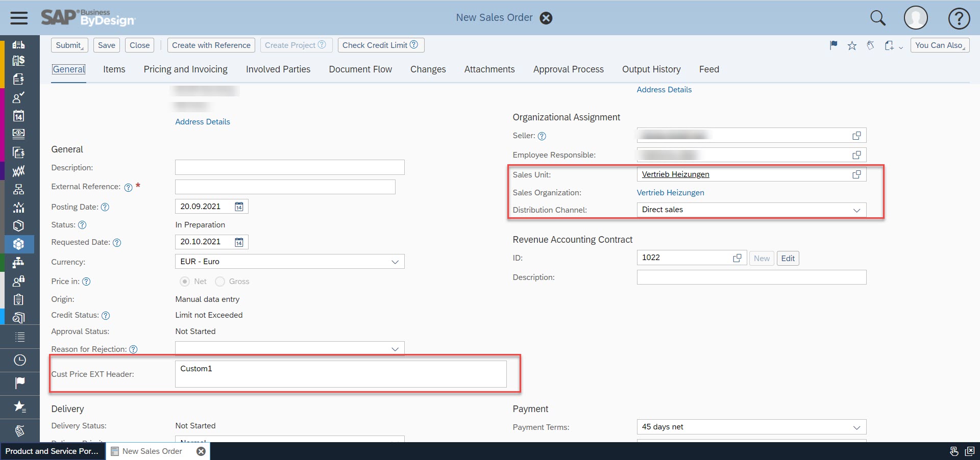Open the You Can Also menu

[x=940, y=45]
